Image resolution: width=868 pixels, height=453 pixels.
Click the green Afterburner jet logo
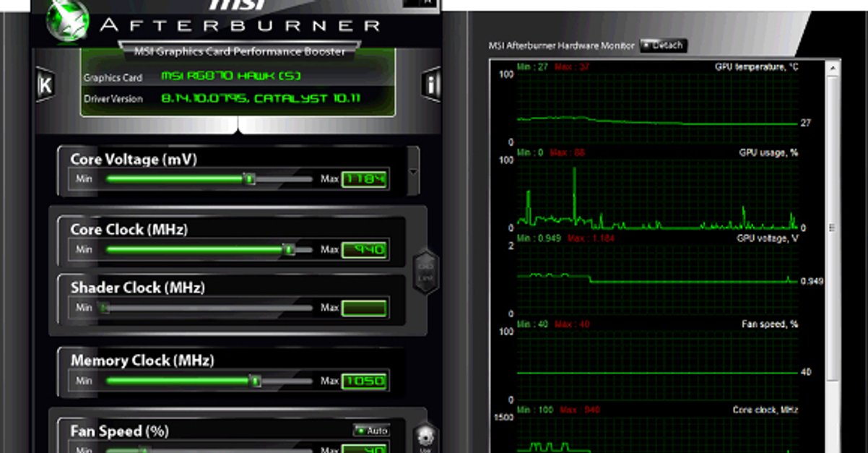pyautogui.click(x=67, y=22)
